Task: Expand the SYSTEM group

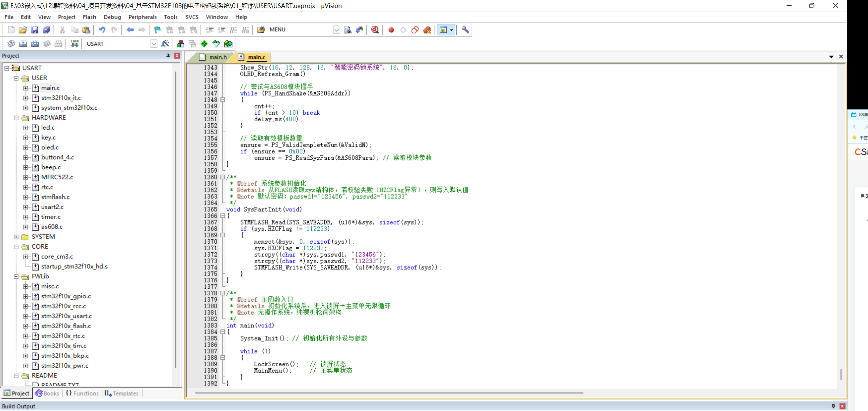Action: coord(16,237)
